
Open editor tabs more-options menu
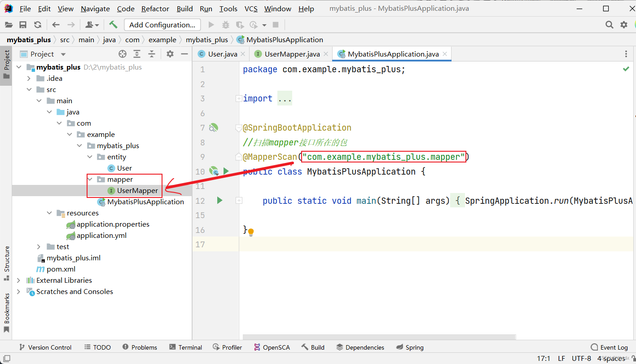(626, 54)
